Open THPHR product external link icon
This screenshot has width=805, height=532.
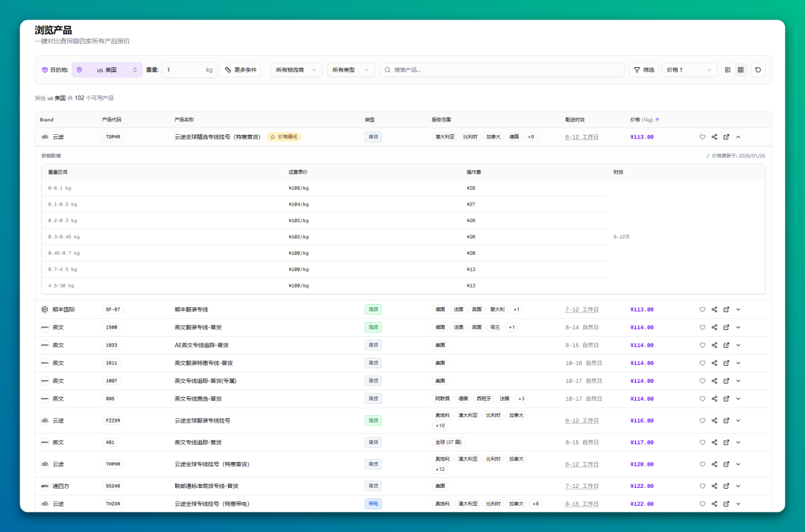[726, 464]
